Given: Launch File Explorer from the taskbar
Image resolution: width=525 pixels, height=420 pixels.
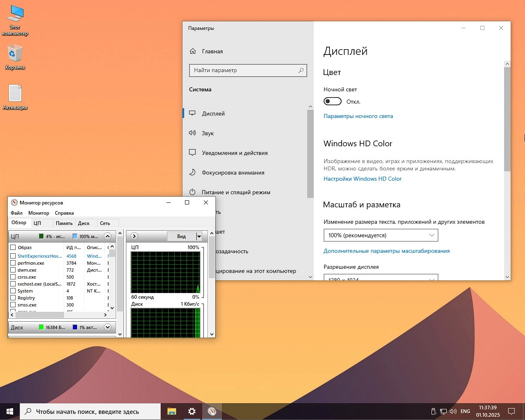Looking at the screenshot, I should 171,411.
